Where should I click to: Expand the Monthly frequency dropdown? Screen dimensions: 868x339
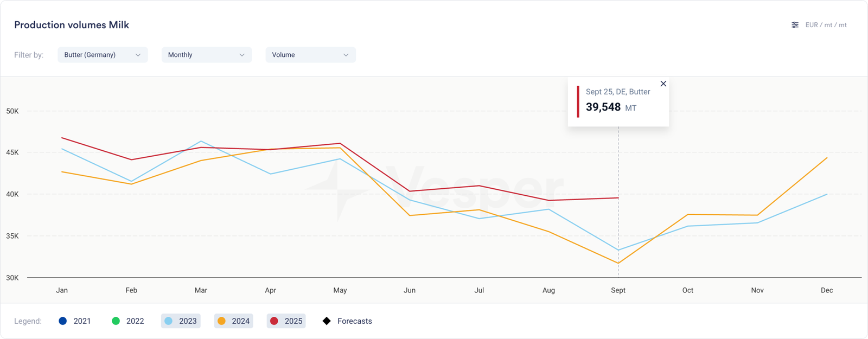click(206, 55)
